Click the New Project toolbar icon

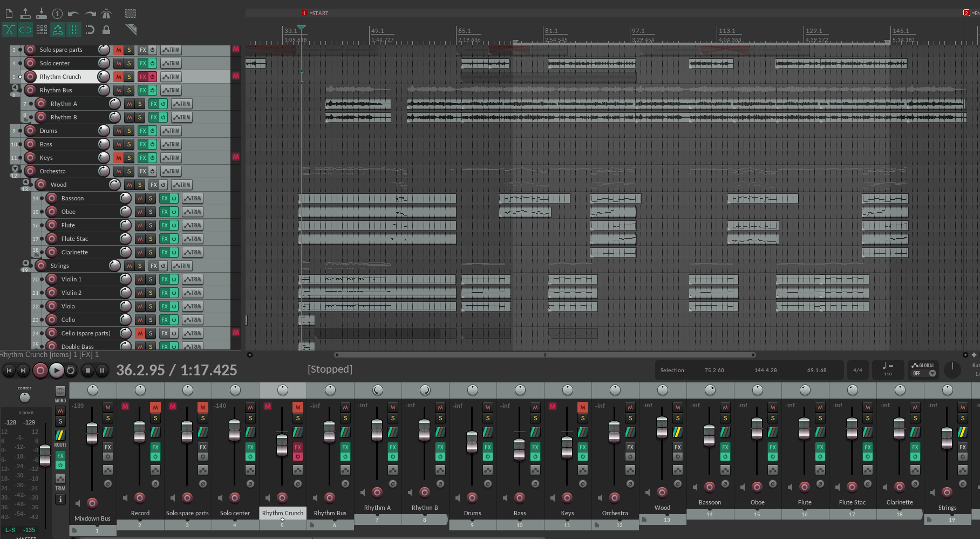point(9,14)
